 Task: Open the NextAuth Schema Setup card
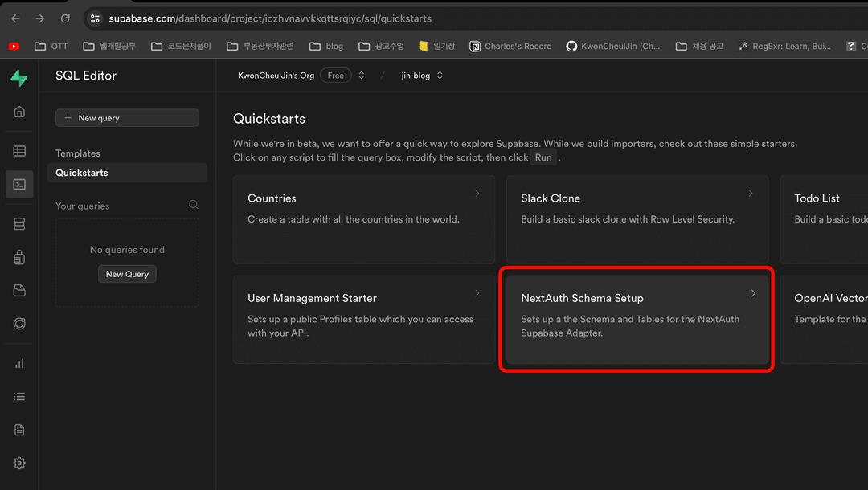[x=637, y=319]
